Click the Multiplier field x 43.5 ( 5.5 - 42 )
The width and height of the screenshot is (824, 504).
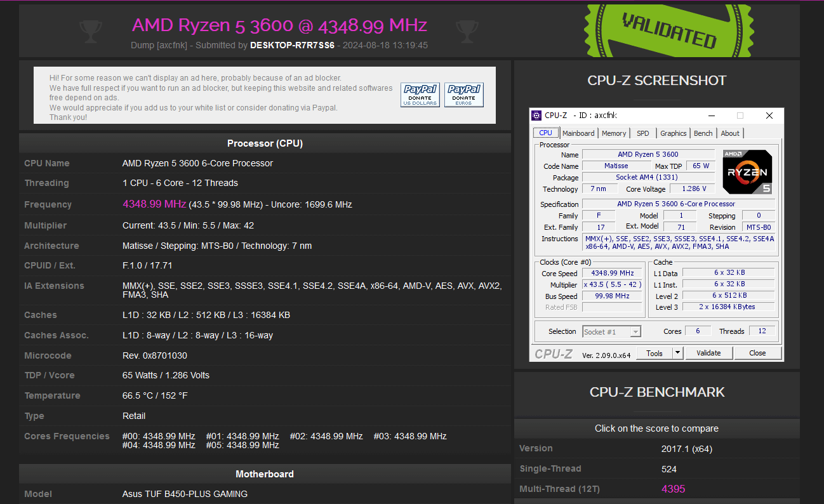[x=612, y=284]
